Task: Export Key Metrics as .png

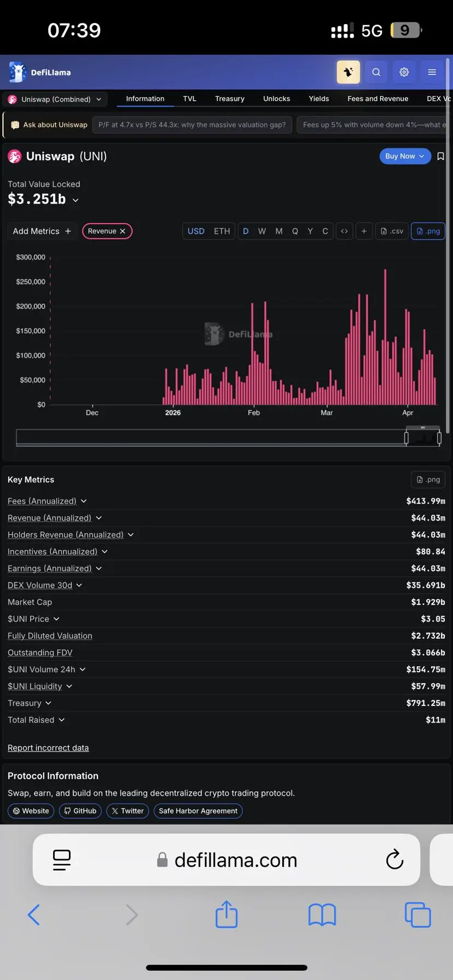Action: pos(428,480)
